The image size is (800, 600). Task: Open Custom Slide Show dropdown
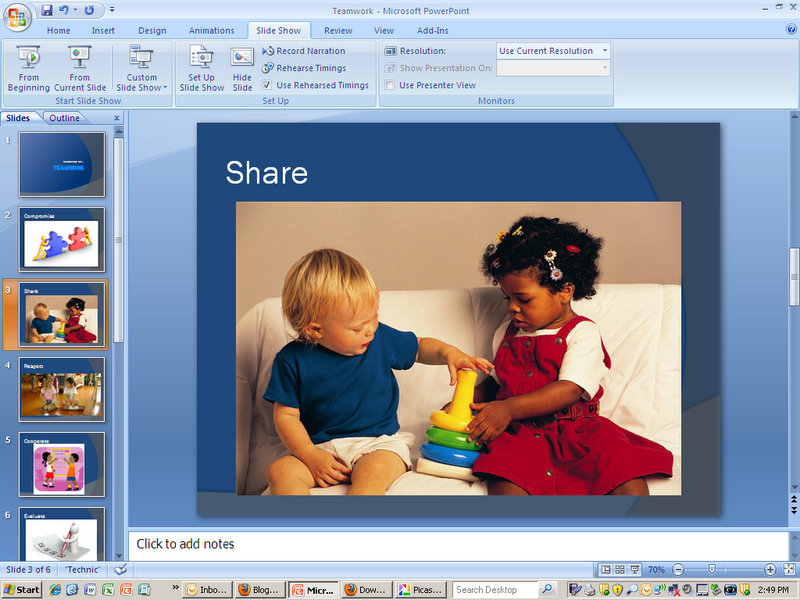click(141, 68)
